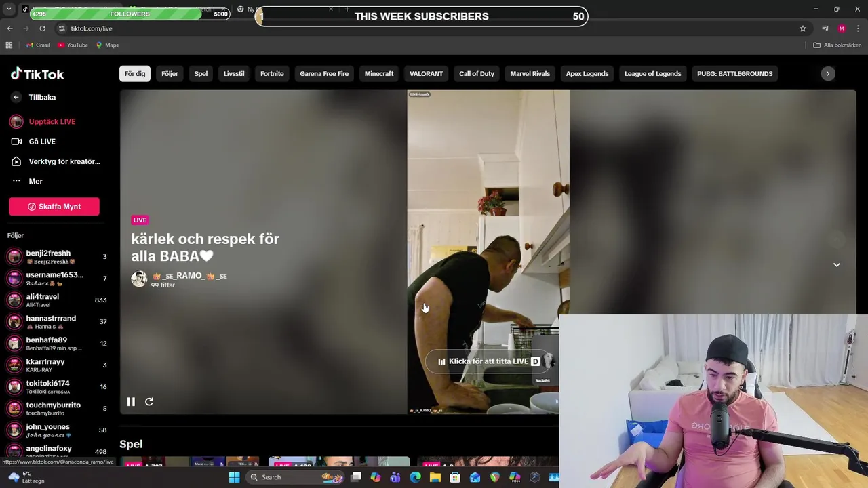Choose the Apex Legends category
Screen dimensions: 868x488
pyautogui.click(x=587, y=73)
